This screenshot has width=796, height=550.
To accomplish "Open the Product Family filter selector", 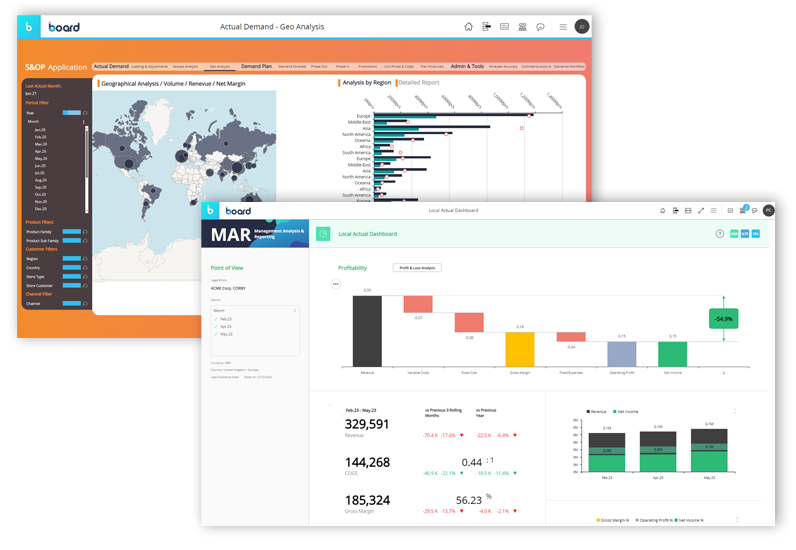I will pos(71,231).
